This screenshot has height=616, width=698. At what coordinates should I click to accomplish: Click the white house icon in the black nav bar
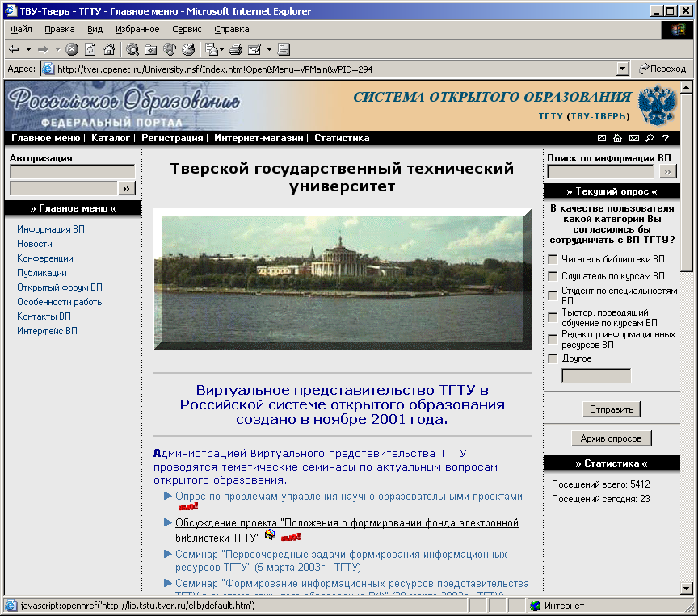click(617, 138)
